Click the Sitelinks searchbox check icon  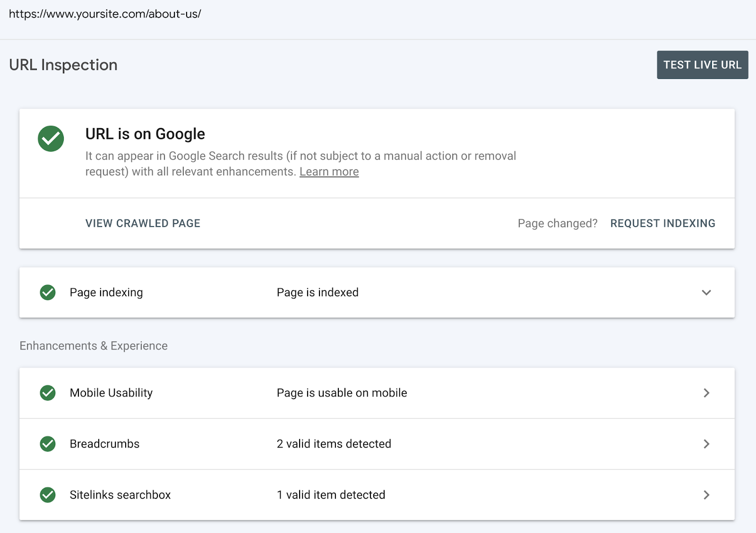[x=47, y=495]
